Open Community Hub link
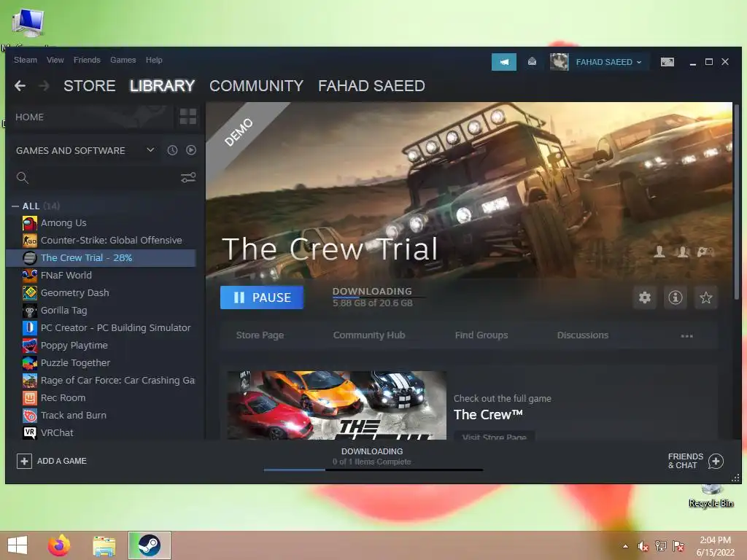 pos(369,335)
